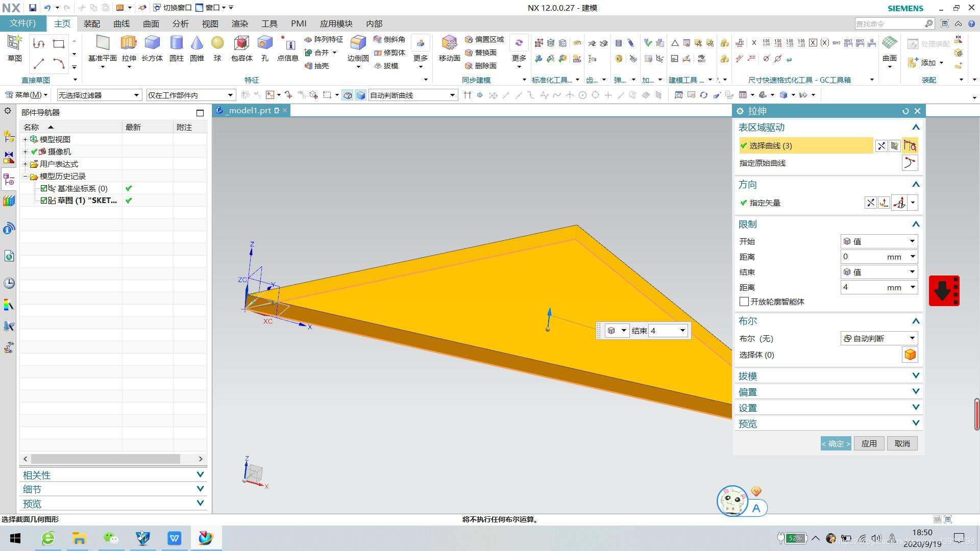Click the Sketch (草图) icon
The width and height of the screenshot is (980, 551).
coord(14,44)
